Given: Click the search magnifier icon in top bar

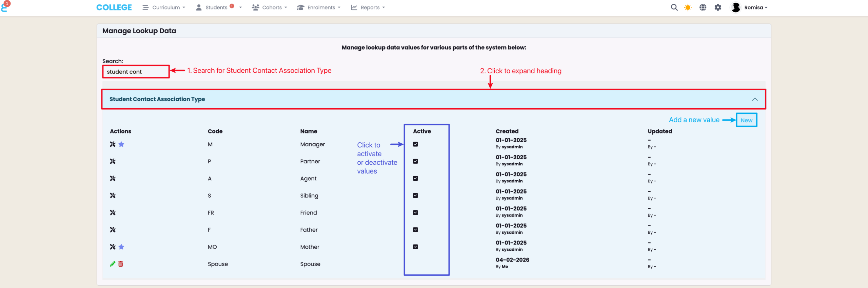Looking at the screenshot, I should click(674, 7).
